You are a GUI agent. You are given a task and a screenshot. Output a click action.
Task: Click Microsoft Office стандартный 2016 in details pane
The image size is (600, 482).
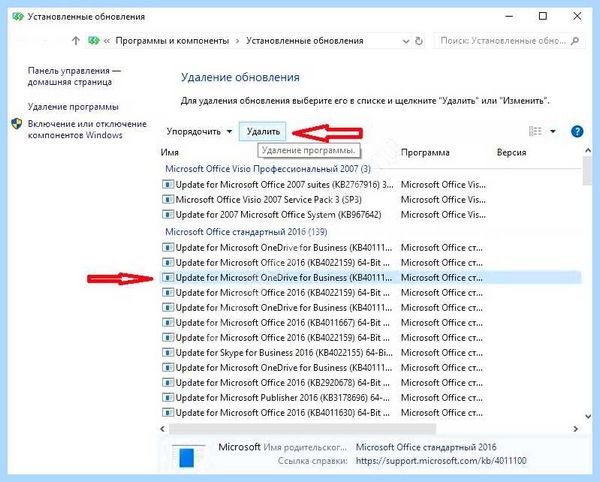[x=426, y=447]
